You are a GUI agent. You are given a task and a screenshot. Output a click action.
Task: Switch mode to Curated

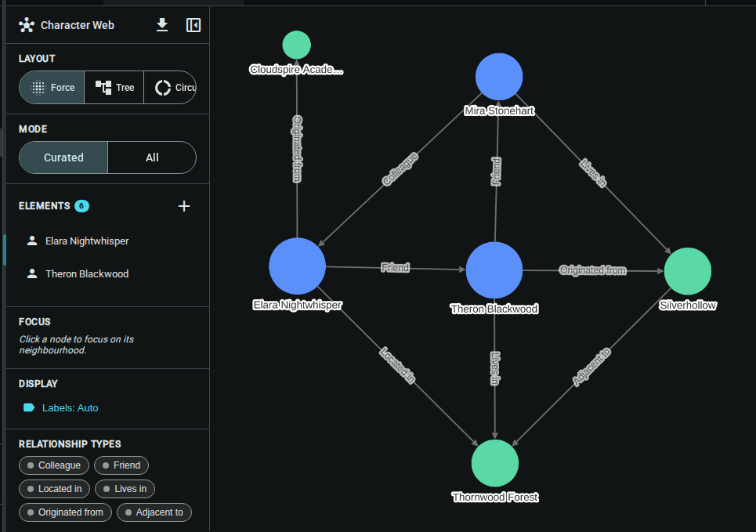click(63, 157)
